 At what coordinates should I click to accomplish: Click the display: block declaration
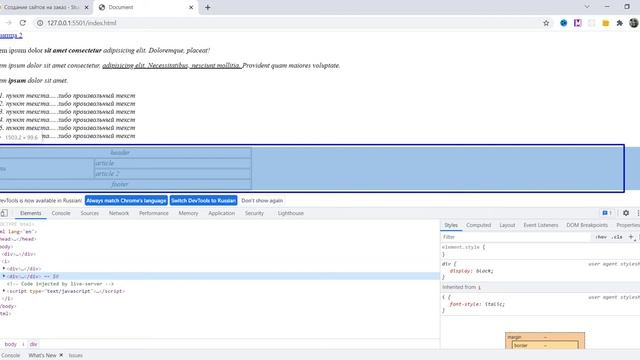point(471,271)
